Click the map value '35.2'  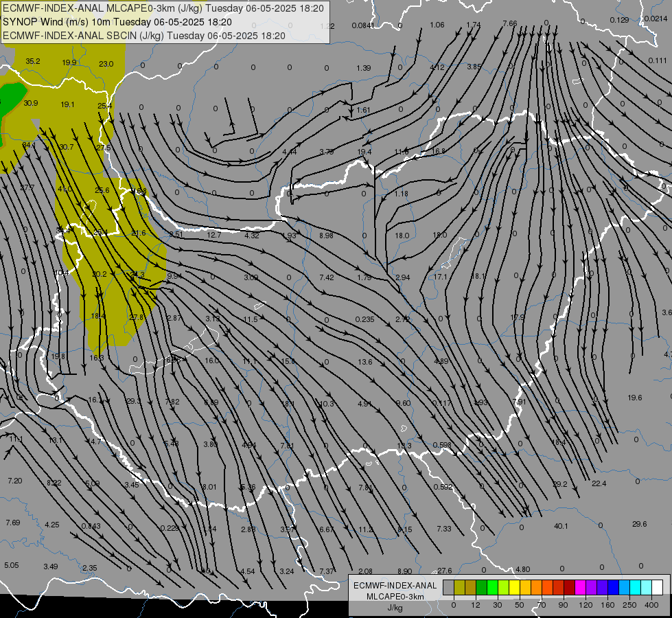[32, 61]
